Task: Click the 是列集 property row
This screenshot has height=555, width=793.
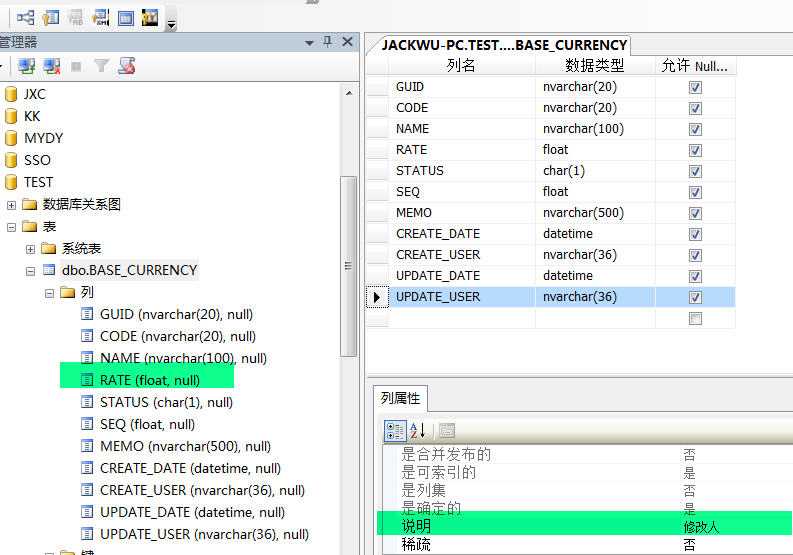Action: tap(588, 490)
